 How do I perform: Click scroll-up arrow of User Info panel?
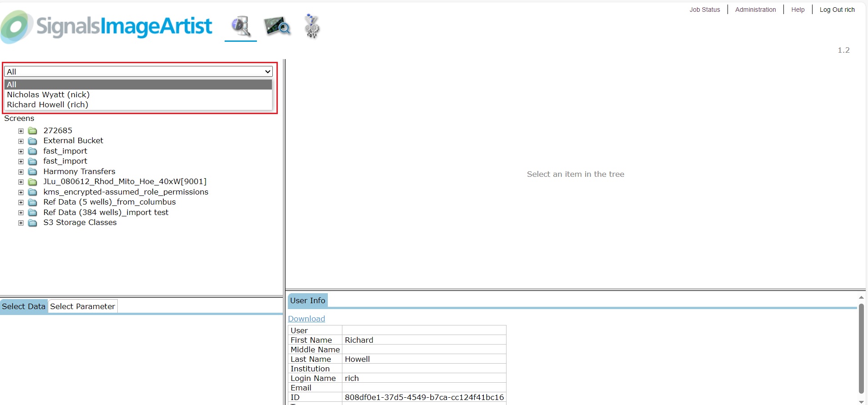861,297
